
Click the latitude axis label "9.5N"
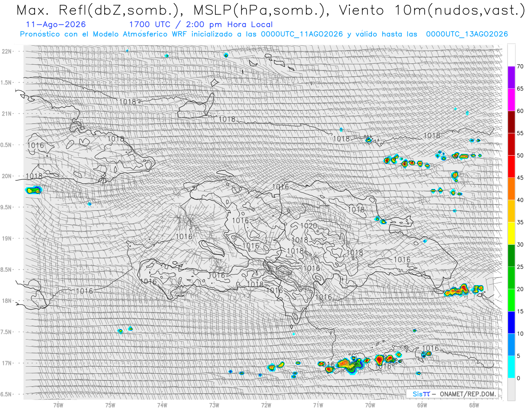click(7, 207)
